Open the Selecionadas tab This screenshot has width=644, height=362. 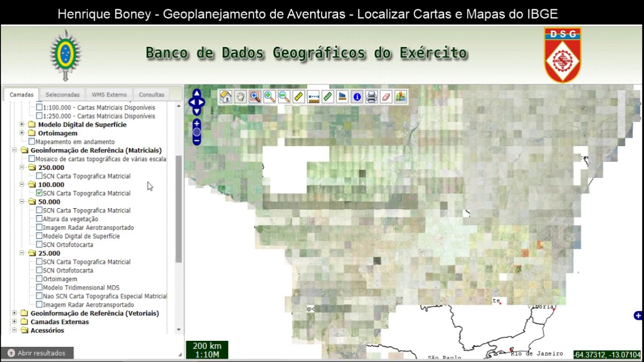pos(62,95)
